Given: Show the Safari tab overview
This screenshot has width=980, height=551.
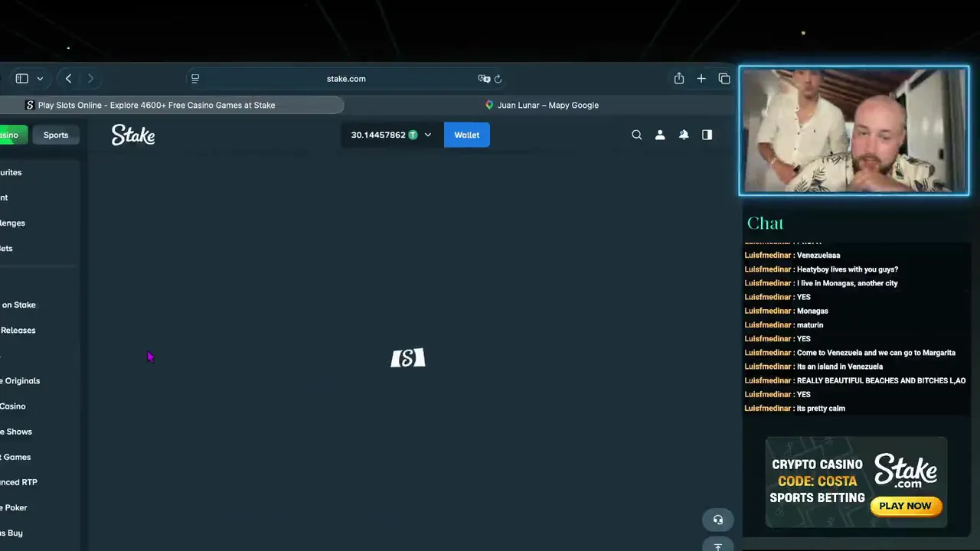Looking at the screenshot, I should pyautogui.click(x=724, y=78).
